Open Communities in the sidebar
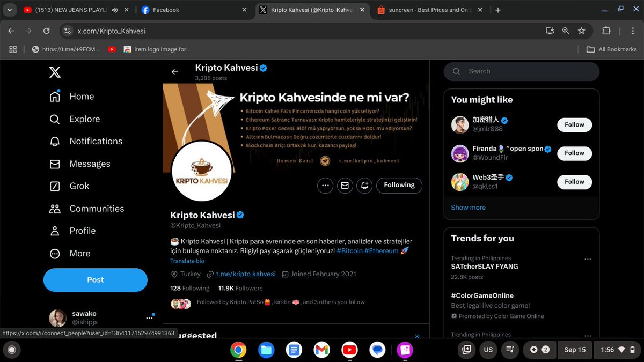 click(86, 209)
